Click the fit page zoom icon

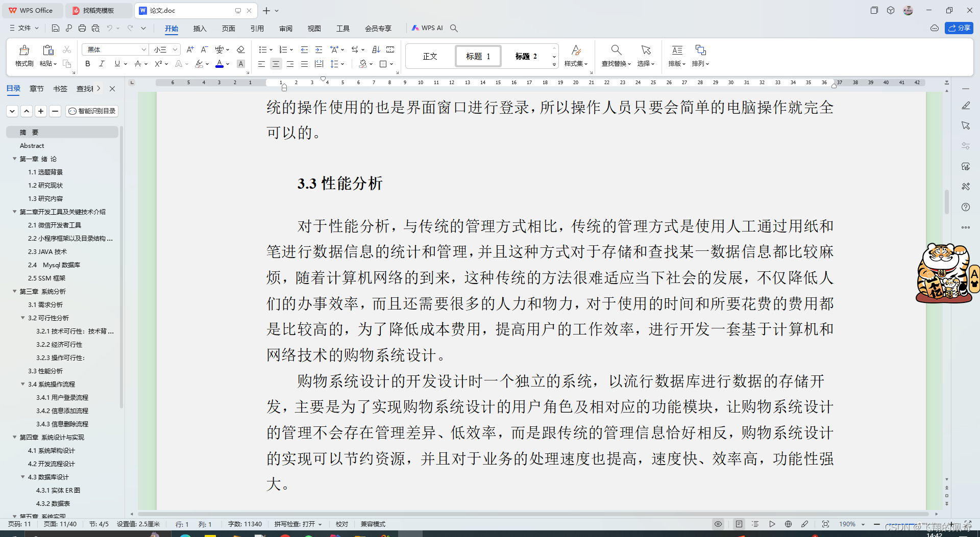click(825, 524)
